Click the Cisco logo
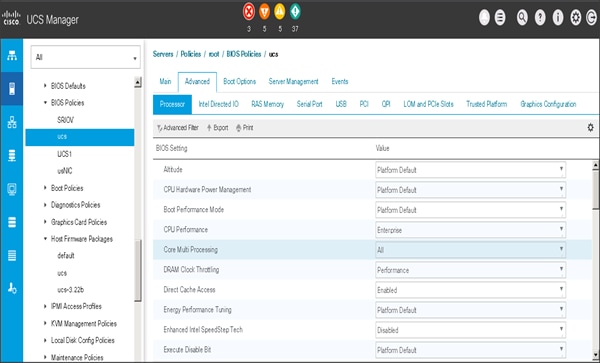The image size is (600, 363). pyautogui.click(x=11, y=18)
